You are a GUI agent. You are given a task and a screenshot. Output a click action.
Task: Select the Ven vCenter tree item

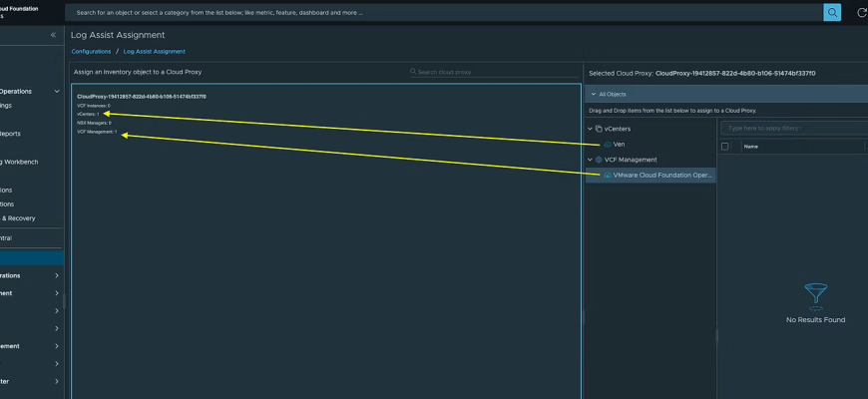(x=619, y=145)
